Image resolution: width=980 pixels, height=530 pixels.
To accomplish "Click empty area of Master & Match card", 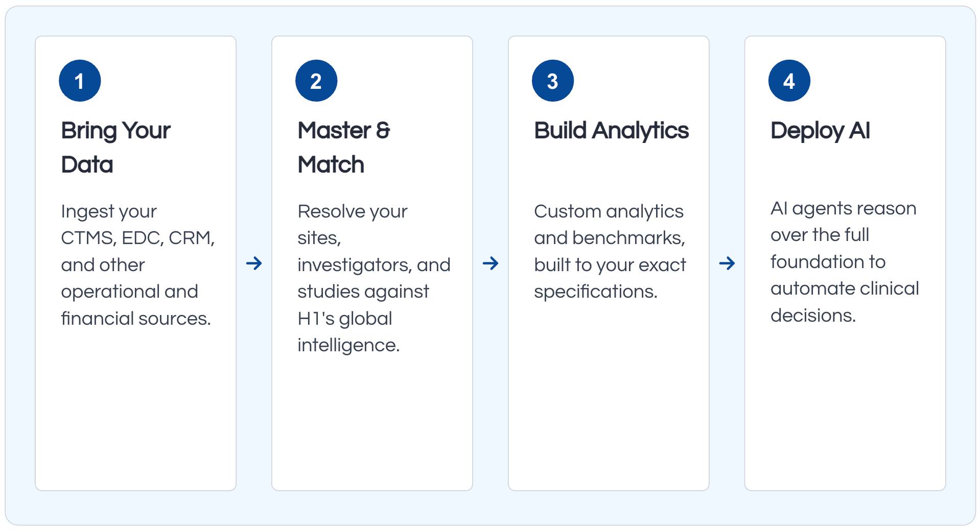I will (372, 424).
